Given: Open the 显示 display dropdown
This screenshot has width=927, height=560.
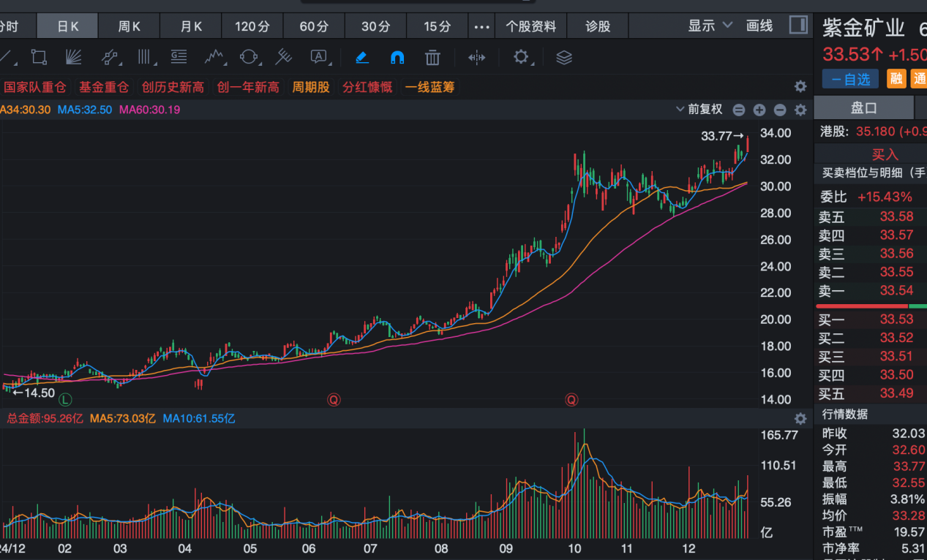Looking at the screenshot, I should [x=709, y=26].
